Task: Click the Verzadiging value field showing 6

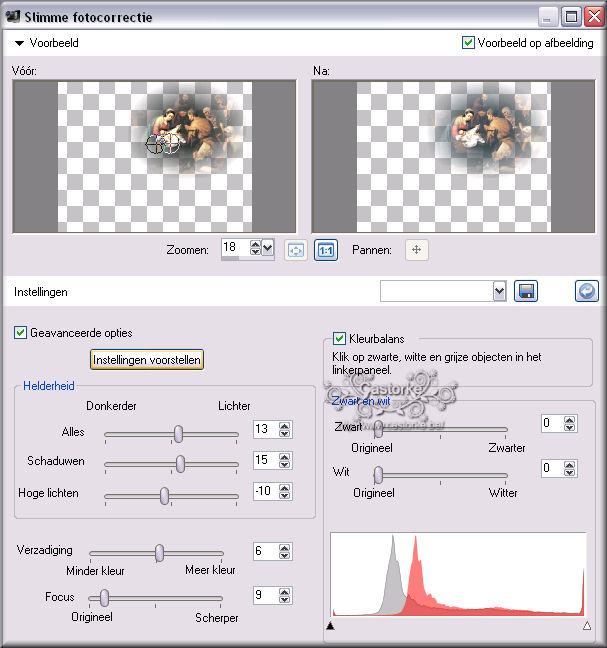Action: click(266, 551)
